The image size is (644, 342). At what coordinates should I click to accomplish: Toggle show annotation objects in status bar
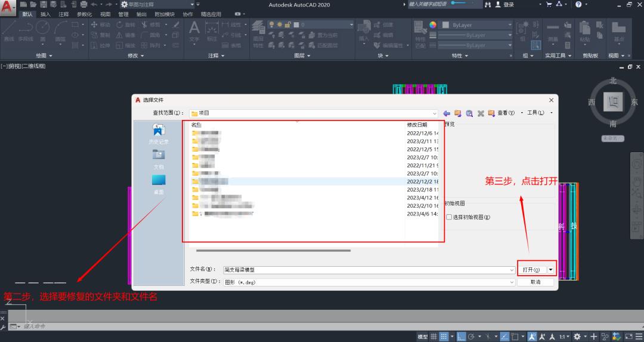click(x=532, y=337)
